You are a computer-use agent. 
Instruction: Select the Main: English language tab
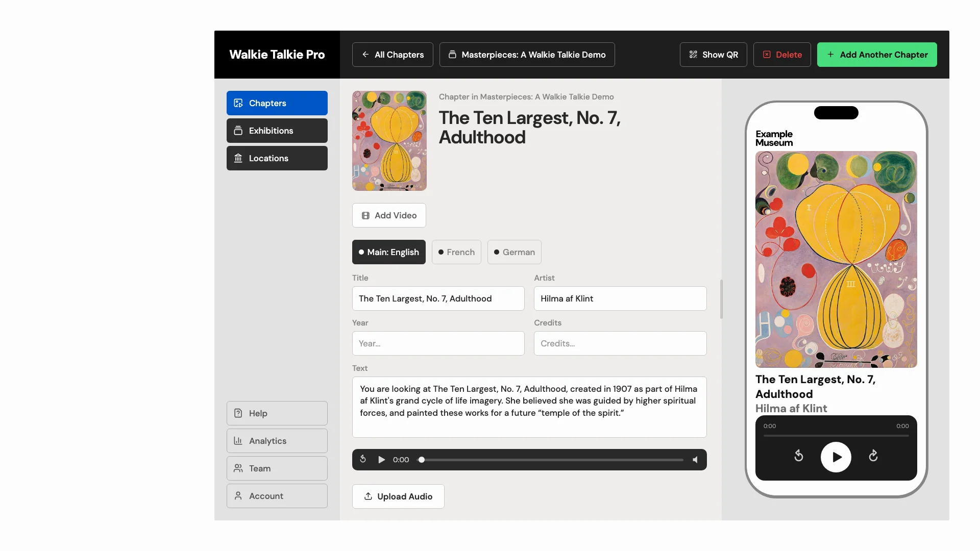(x=389, y=252)
